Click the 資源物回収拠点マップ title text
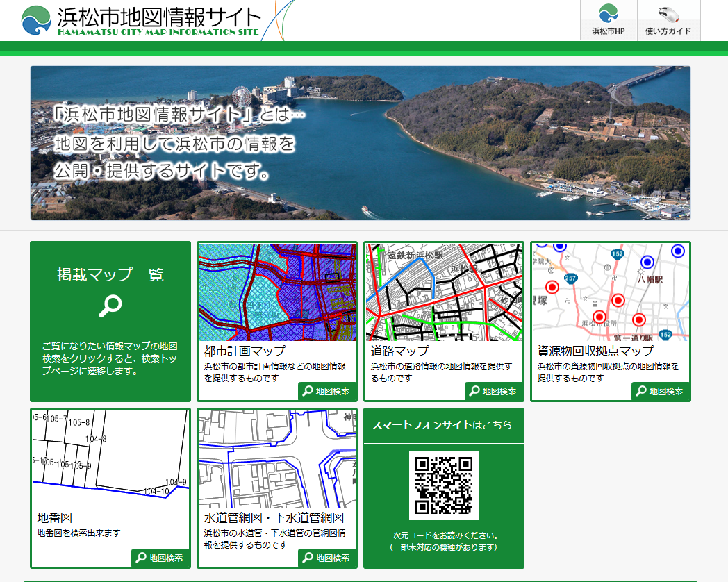This screenshot has width=728, height=582. pyautogui.click(x=595, y=351)
